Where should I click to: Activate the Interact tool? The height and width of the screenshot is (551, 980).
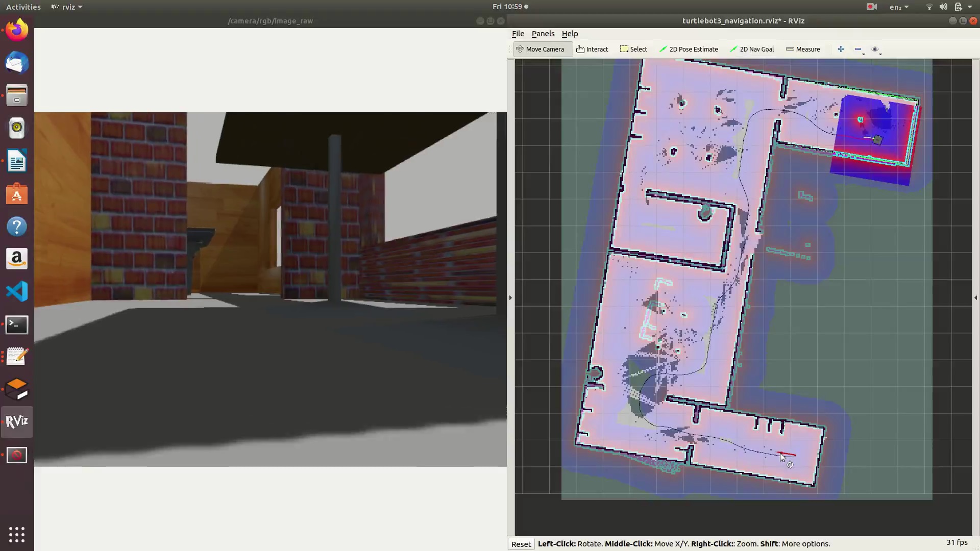click(x=592, y=49)
